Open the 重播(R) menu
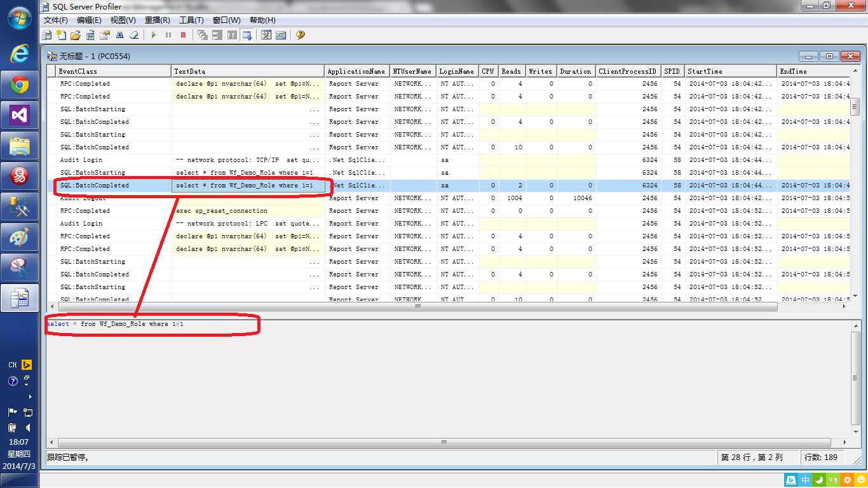The image size is (868, 488). (158, 20)
